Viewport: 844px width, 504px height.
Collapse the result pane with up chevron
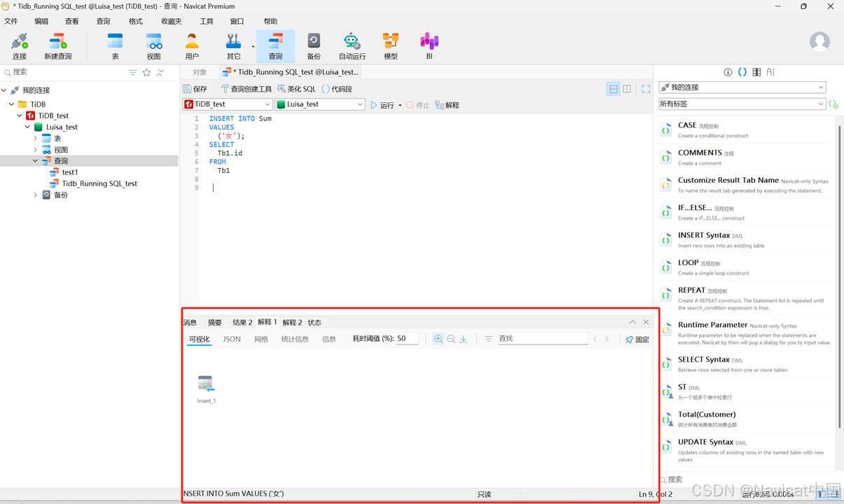pos(632,322)
